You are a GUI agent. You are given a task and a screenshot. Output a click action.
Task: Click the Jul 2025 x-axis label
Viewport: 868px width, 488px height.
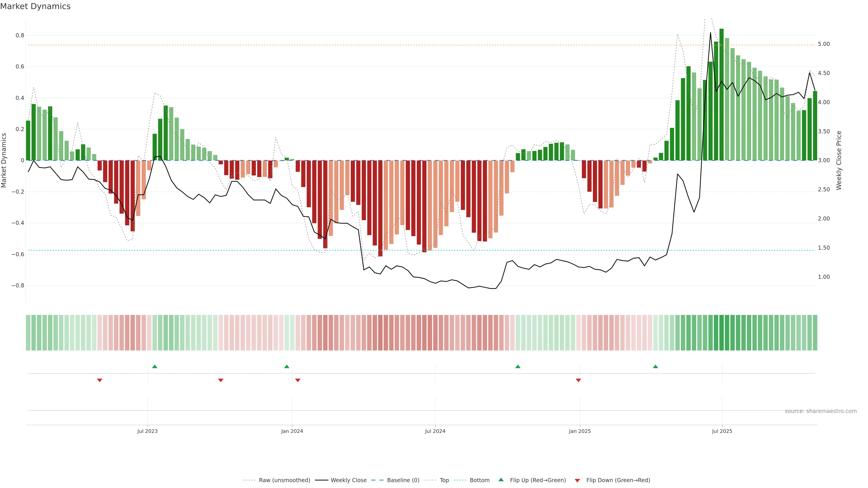pyautogui.click(x=722, y=431)
